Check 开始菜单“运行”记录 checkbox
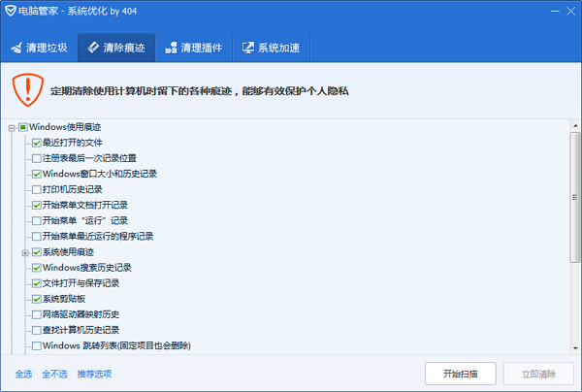The height and width of the screenshot is (392, 582). coord(37,221)
